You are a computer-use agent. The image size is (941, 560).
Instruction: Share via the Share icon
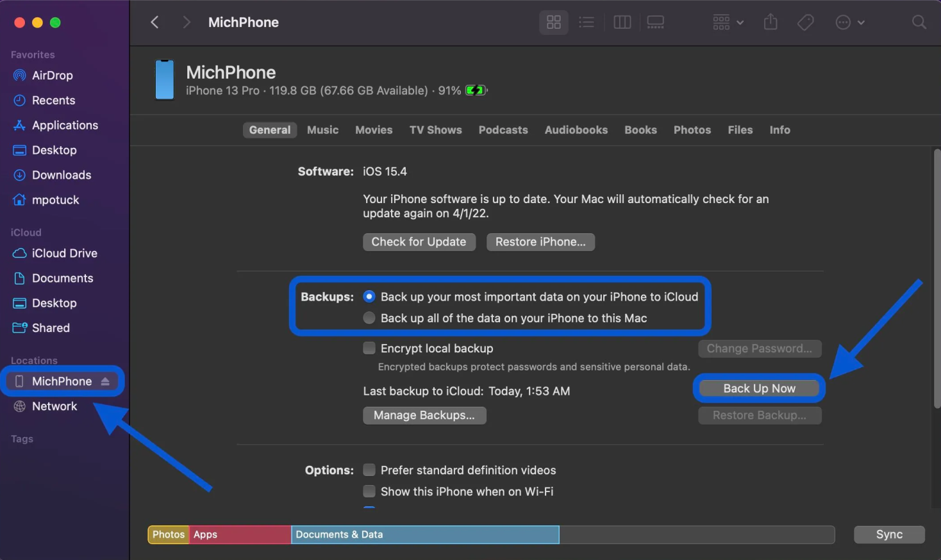point(770,22)
